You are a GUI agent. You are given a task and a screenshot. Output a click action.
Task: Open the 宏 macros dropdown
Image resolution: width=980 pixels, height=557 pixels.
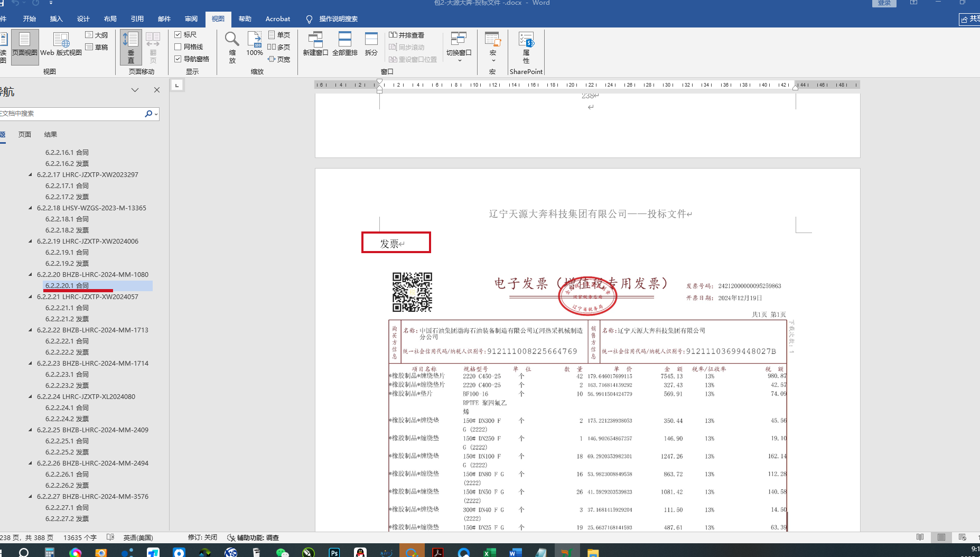[x=493, y=47]
